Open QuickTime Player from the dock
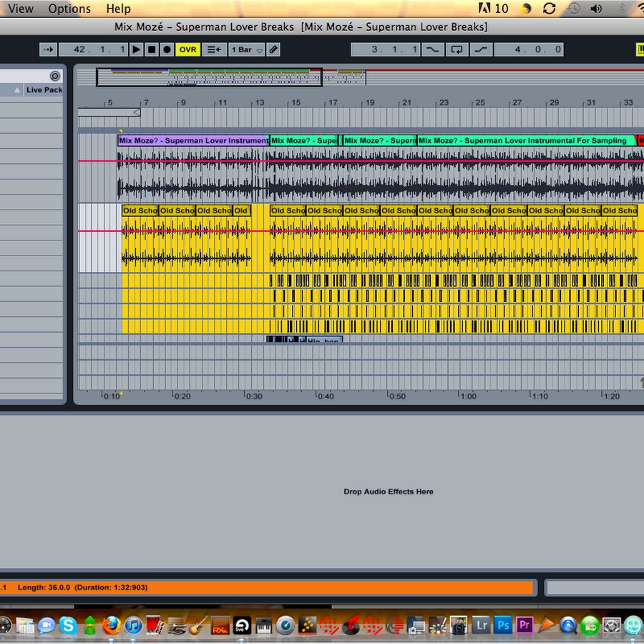The height and width of the screenshot is (644, 644). click(x=568, y=625)
